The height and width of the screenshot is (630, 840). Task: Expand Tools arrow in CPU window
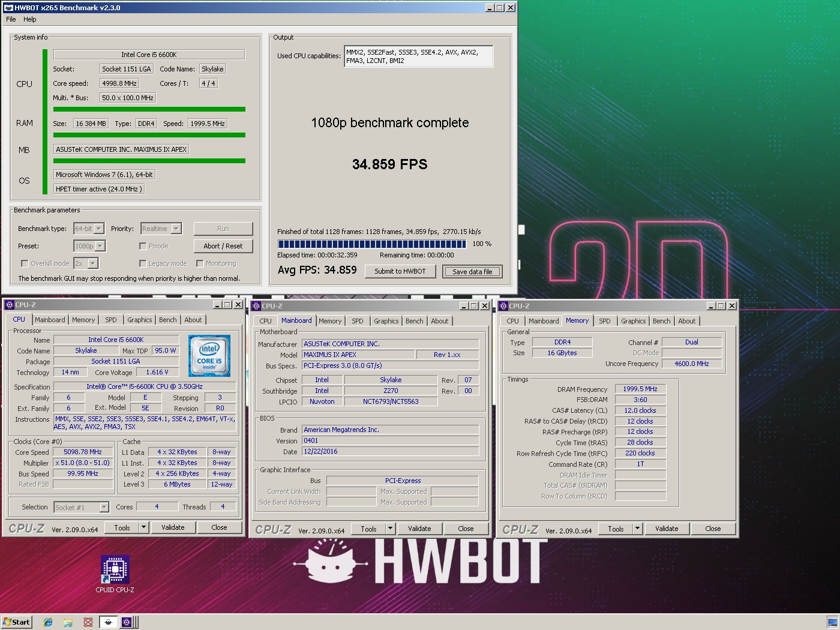(x=143, y=527)
